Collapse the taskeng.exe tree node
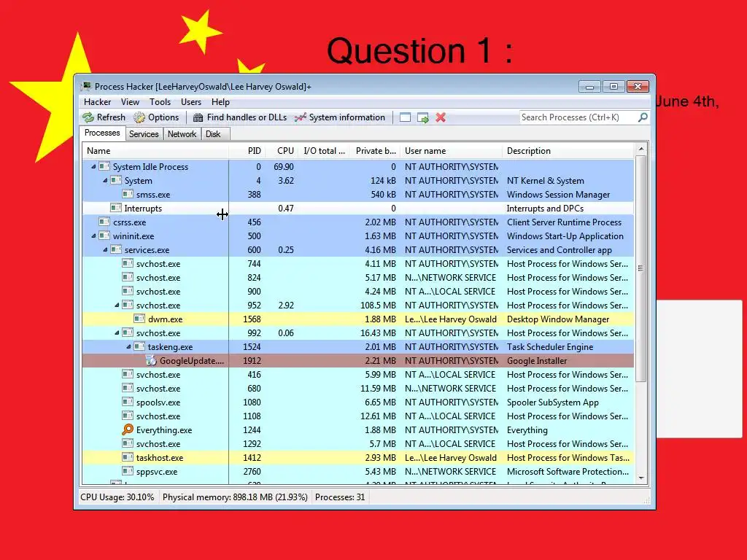Viewport: 747px width, 560px height. coord(128,346)
